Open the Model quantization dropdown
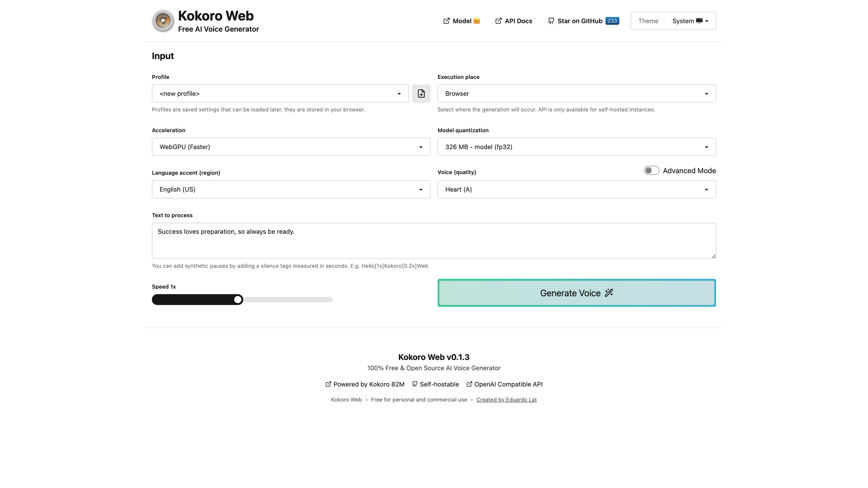This screenshot has width=868, height=488. tap(576, 147)
